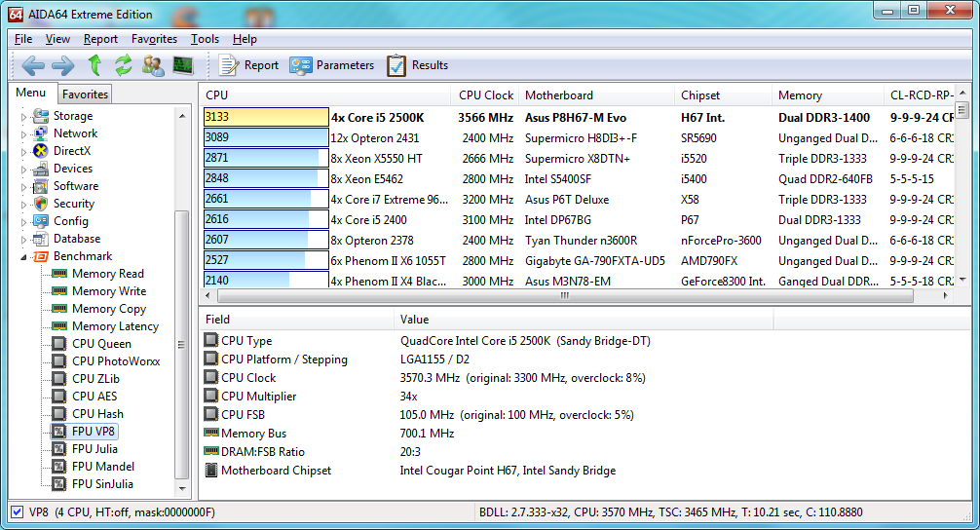Screen dimensions: 980x530
Task: Open the File menu
Action: tap(23, 39)
